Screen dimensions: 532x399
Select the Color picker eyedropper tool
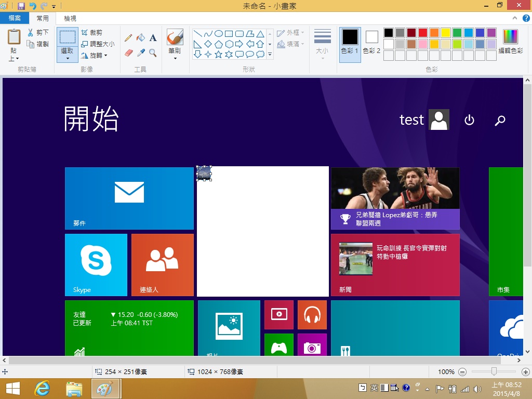(x=141, y=53)
